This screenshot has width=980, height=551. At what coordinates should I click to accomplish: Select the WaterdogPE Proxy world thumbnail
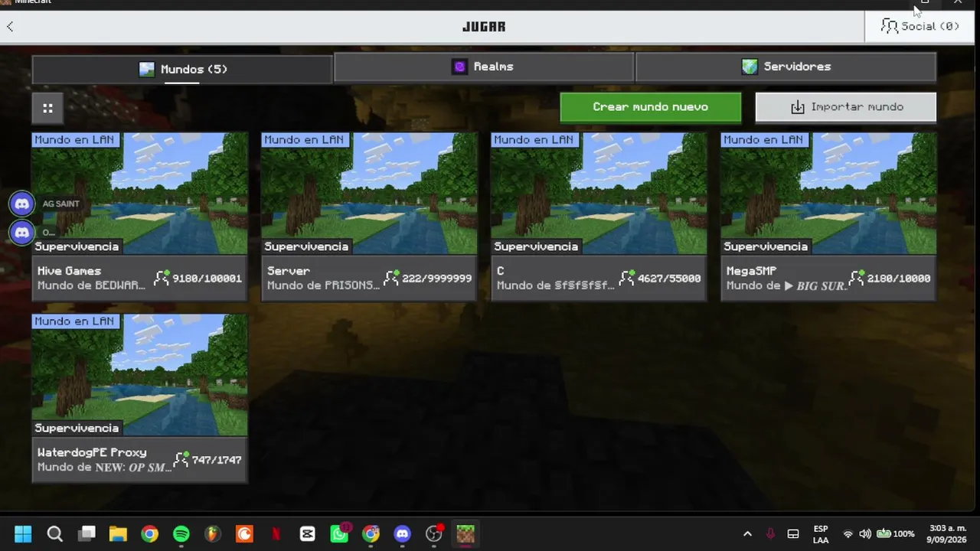(x=139, y=375)
